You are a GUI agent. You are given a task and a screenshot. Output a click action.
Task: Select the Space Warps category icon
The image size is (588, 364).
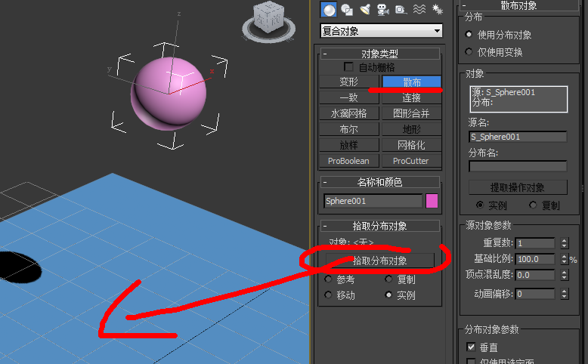pyautogui.click(x=419, y=9)
